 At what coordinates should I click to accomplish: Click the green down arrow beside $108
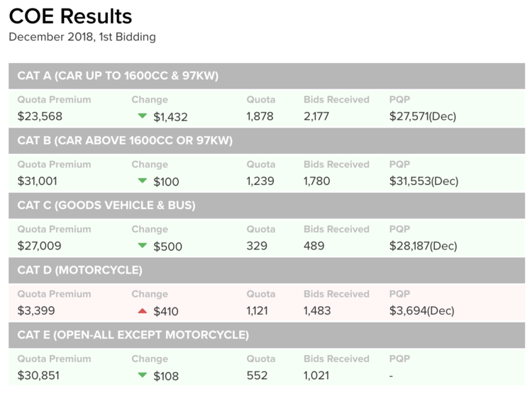pos(143,375)
